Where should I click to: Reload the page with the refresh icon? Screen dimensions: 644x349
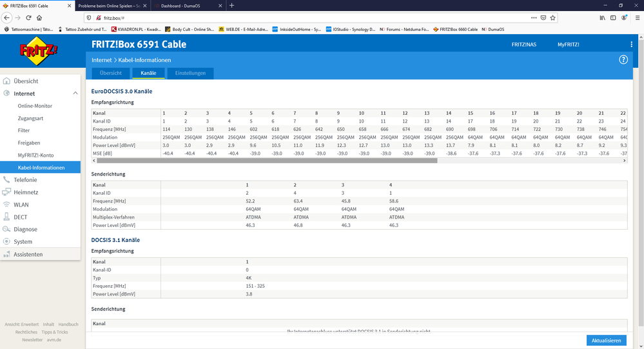click(x=28, y=17)
